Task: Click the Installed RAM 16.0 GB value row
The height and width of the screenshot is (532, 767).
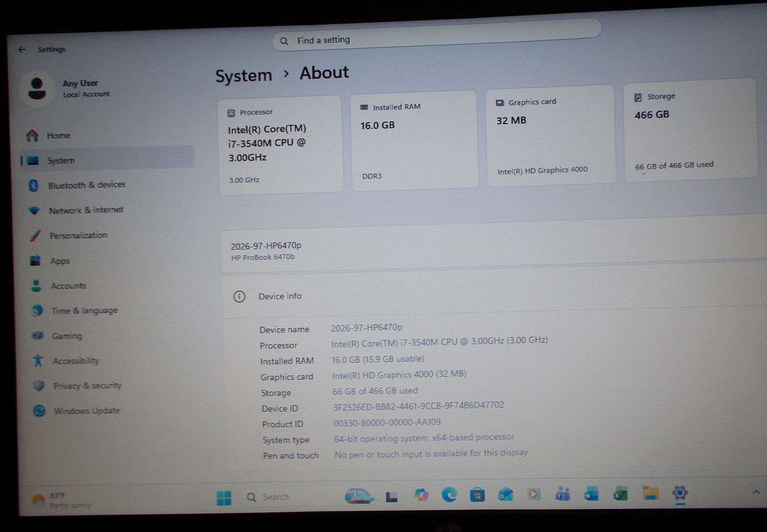Action: click(x=378, y=359)
